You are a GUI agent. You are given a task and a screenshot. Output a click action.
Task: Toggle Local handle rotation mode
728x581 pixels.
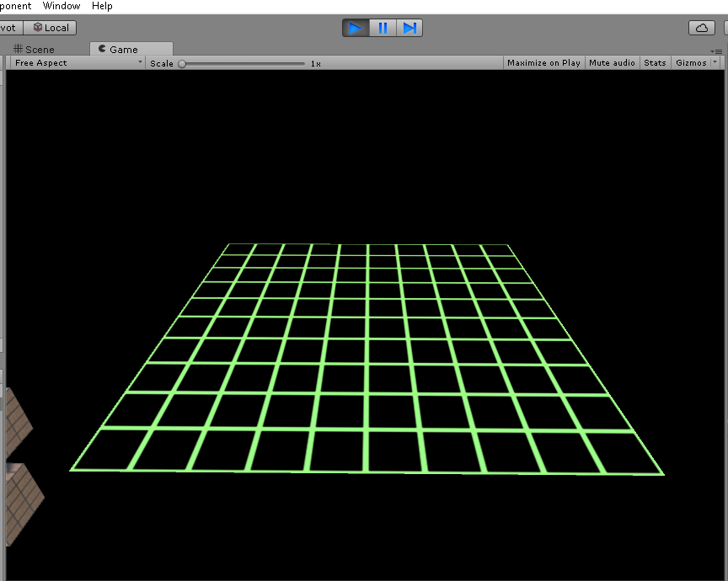point(51,28)
